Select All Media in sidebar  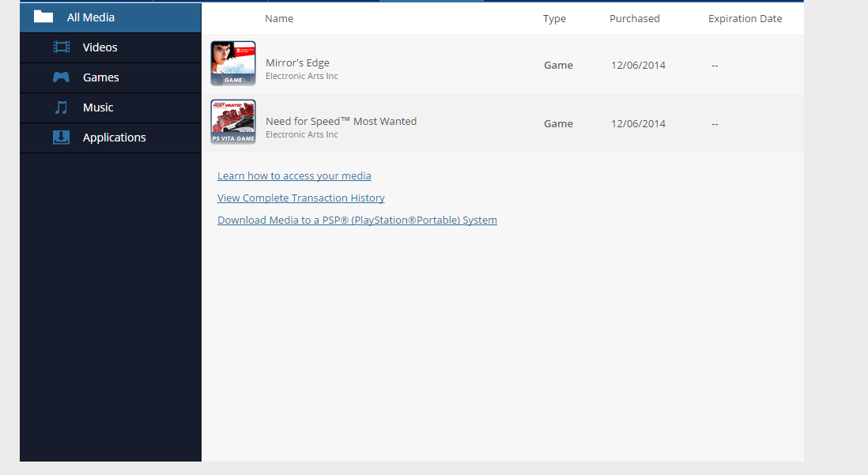111,17
